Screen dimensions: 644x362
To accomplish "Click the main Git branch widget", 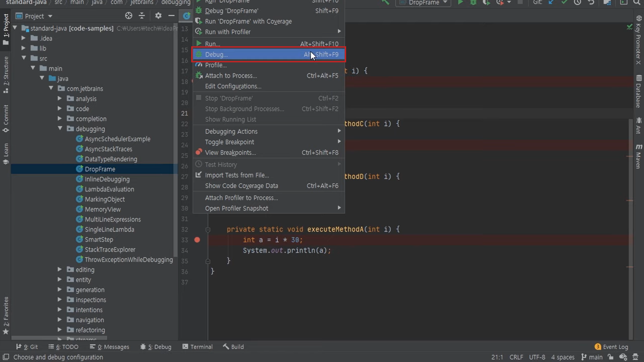I will (592, 357).
